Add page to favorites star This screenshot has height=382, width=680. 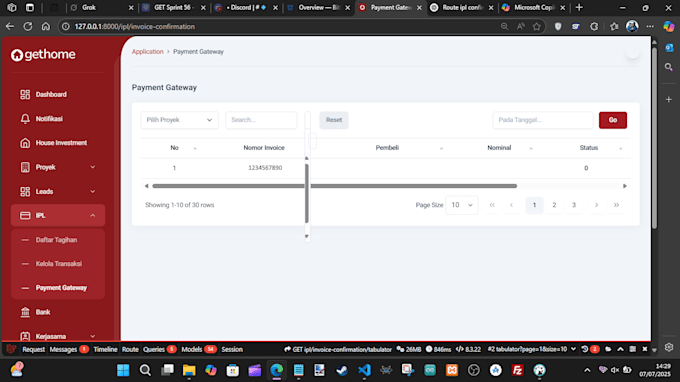pos(537,26)
